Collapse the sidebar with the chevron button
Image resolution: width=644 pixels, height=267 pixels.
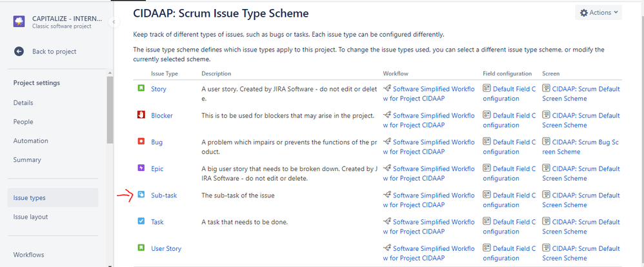114,22
